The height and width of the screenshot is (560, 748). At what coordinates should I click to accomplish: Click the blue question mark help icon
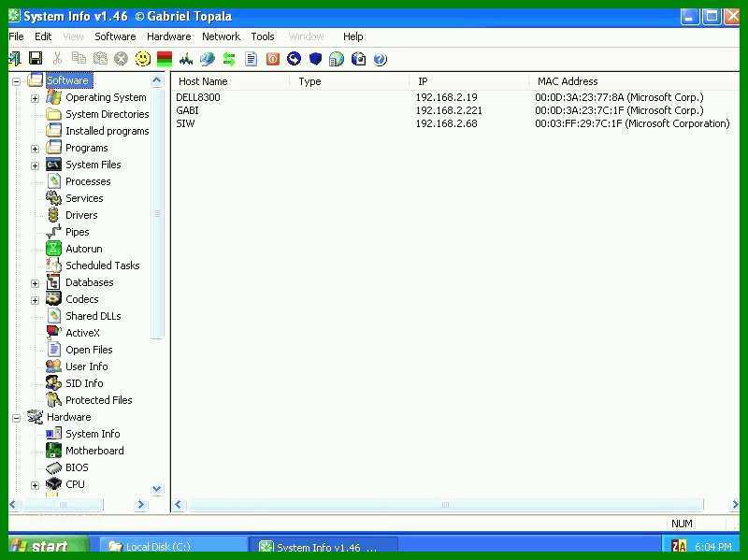[381, 59]
